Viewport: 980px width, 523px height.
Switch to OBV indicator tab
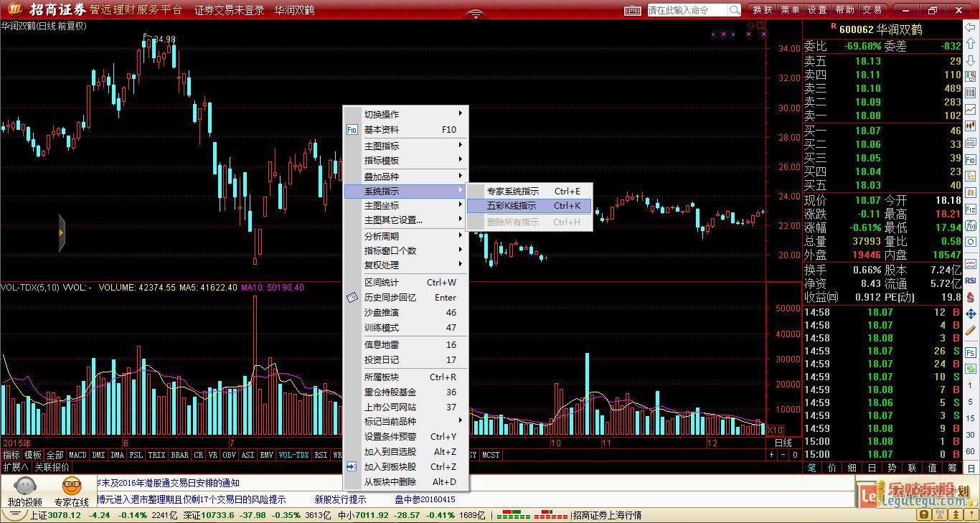(230, 455)
